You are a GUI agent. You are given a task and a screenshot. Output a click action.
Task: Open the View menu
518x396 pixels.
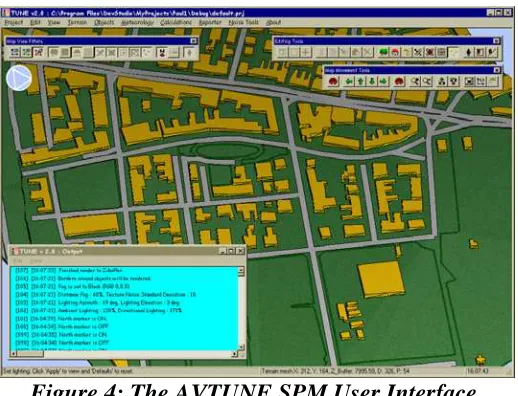click(x=54, y=22)
